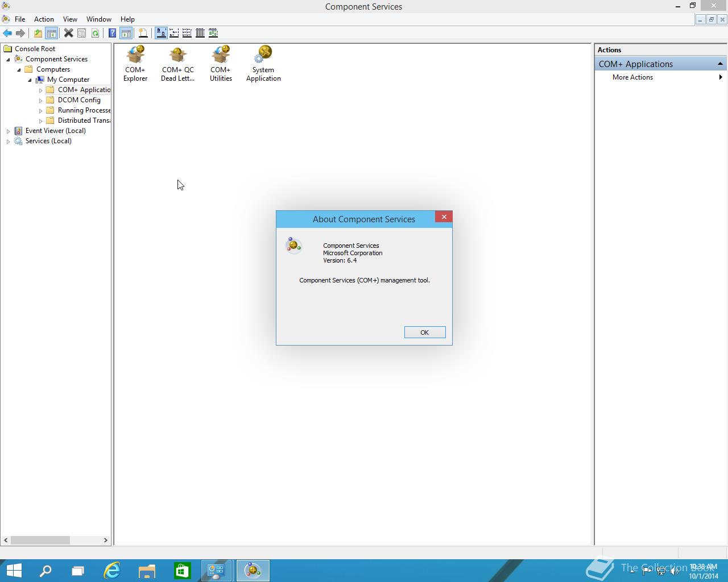728x582 pixels.
Task: Select Event Viewer (Local) in tree
Action: point(55,131)
